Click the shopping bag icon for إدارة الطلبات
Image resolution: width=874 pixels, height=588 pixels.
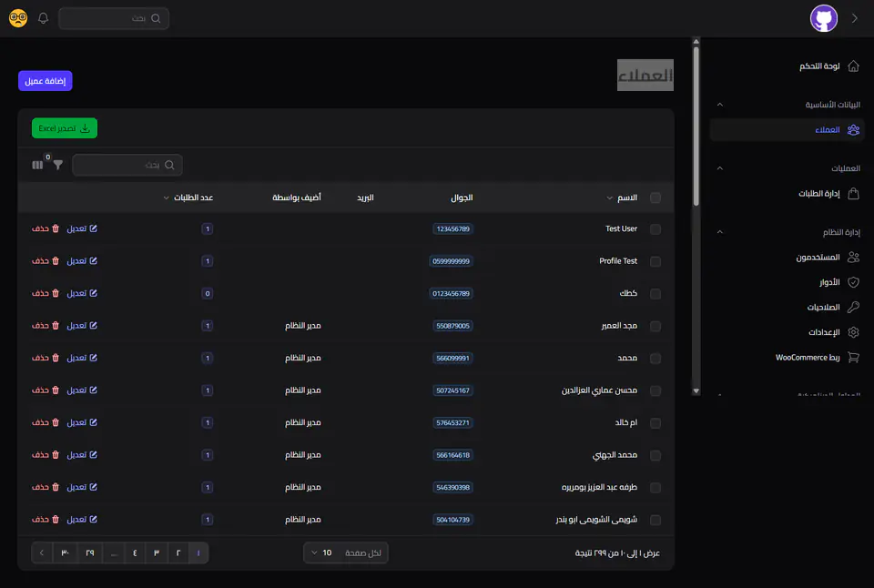(x=853, y=193)
